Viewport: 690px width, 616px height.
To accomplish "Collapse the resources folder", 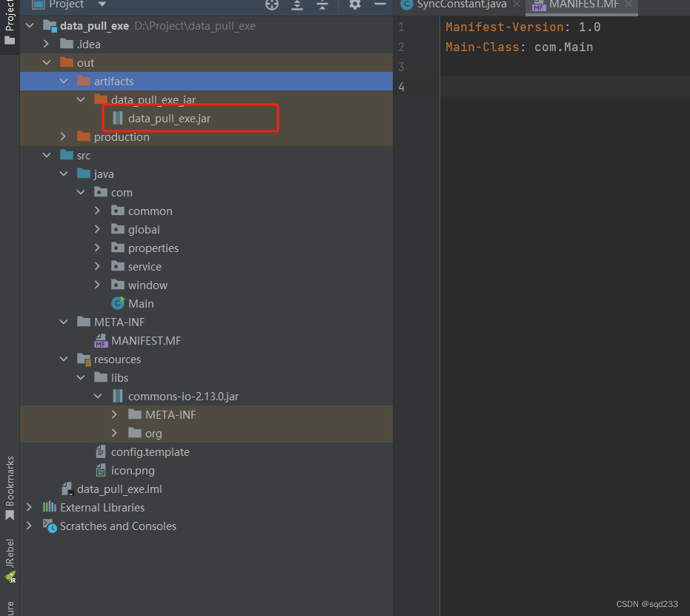I will point(64,359).
